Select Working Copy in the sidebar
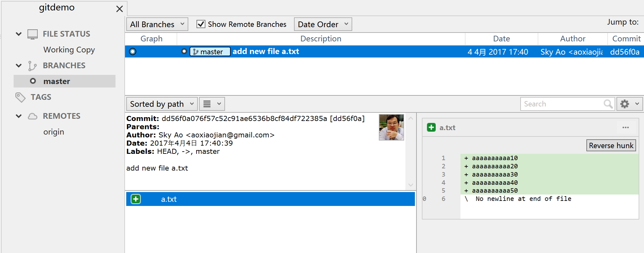The width and height of the screenshot is (644, 253). [x=69, y=50]
